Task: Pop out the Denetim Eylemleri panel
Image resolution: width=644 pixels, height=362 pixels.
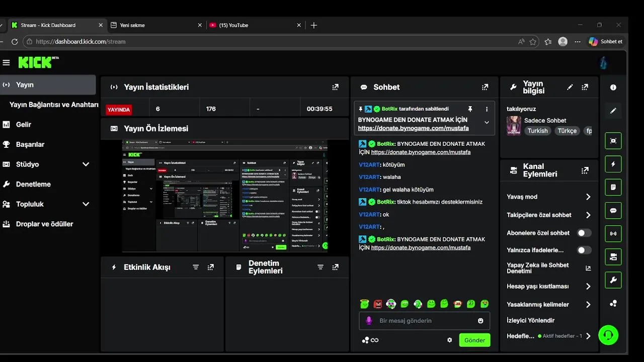Action: (336, 267)
